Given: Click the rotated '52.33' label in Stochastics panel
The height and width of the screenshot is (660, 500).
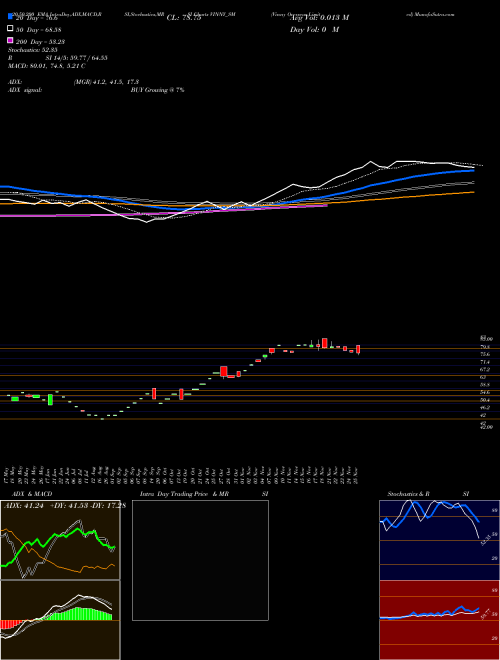Looking at the screenshot, I should pyautogui.click(x=486, y=540).
